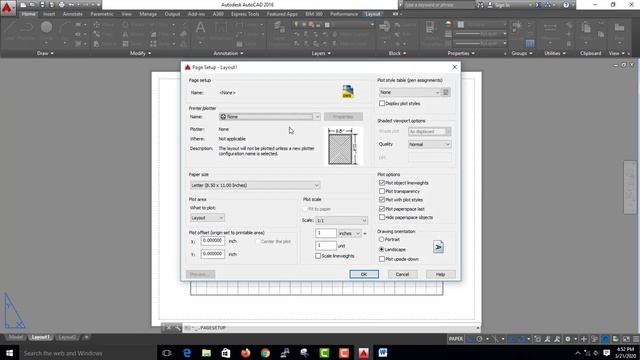640x360 pixels.
Task: Select Landscape drawing orientation
Action: [x=382, y=249]
